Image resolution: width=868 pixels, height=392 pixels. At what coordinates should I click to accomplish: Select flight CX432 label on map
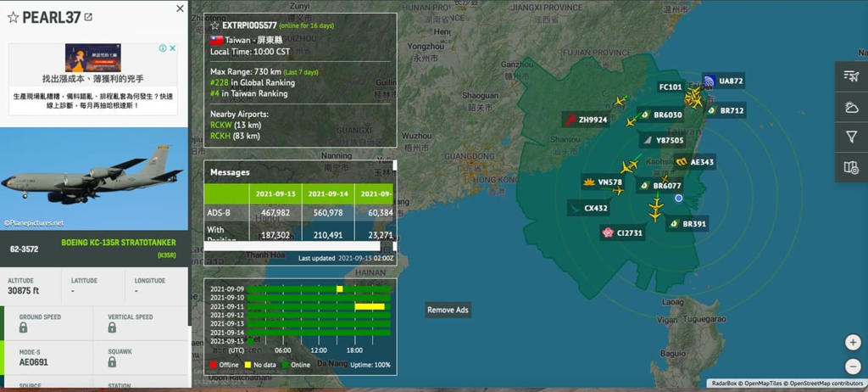pyautogui.click(x=589, y=209)
